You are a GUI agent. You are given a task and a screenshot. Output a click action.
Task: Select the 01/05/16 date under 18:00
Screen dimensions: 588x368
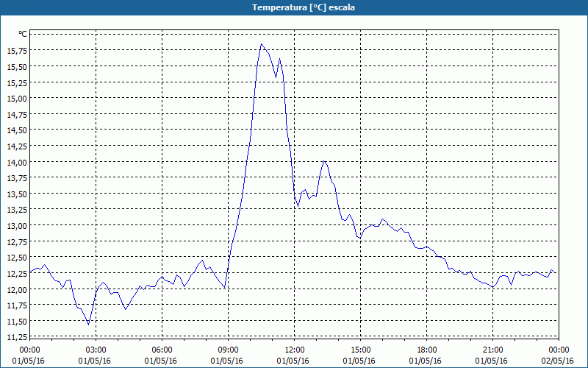point(426,361)
